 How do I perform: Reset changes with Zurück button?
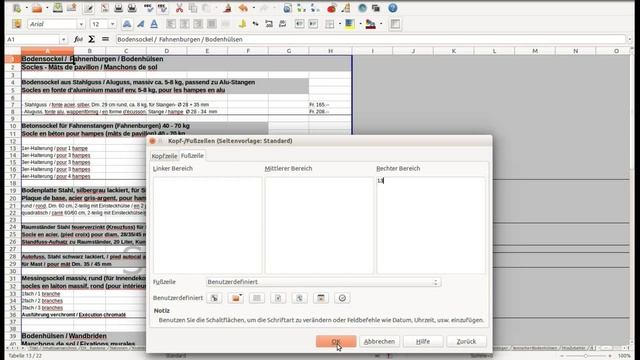[x=466, y=341]
